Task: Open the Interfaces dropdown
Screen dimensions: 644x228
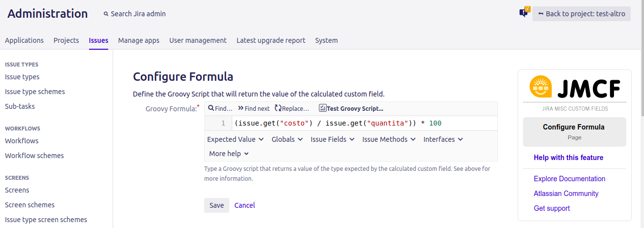Action: coord(443,139)
